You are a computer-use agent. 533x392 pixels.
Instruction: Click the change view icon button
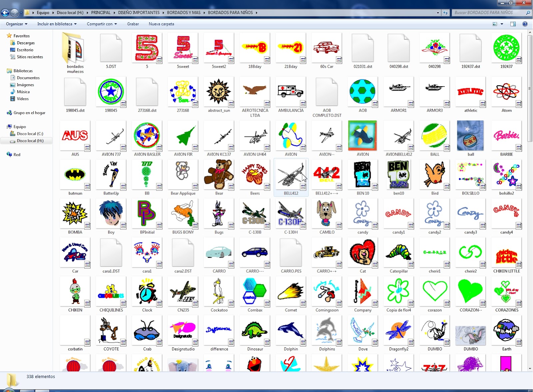pos(495,24)
